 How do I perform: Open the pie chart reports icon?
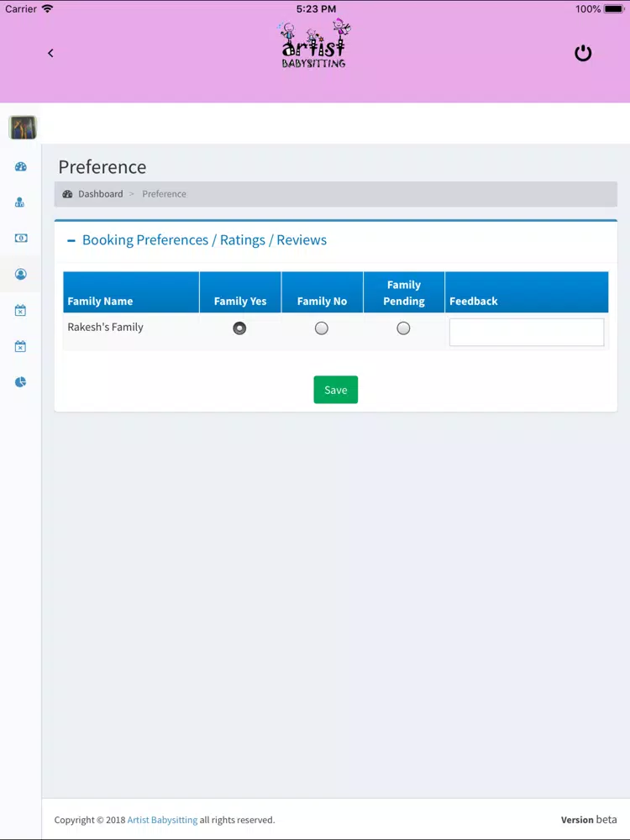[20, 382]
